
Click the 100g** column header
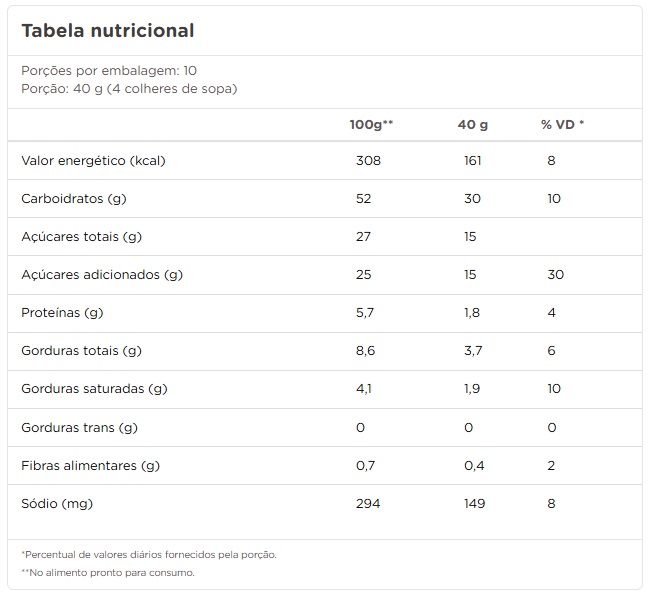pyautogui.click(x=371, y=125)
